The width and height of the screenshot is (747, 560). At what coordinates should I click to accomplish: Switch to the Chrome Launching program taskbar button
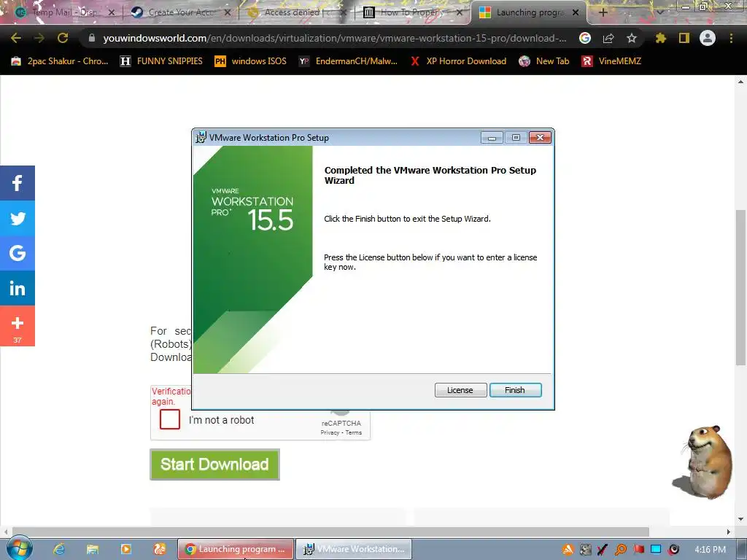point(236,549)
